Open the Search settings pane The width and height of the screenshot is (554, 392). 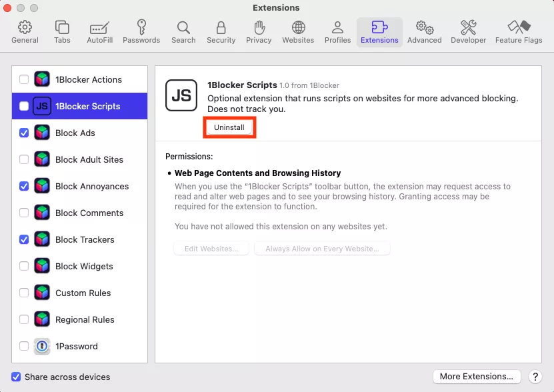point(183,32)
